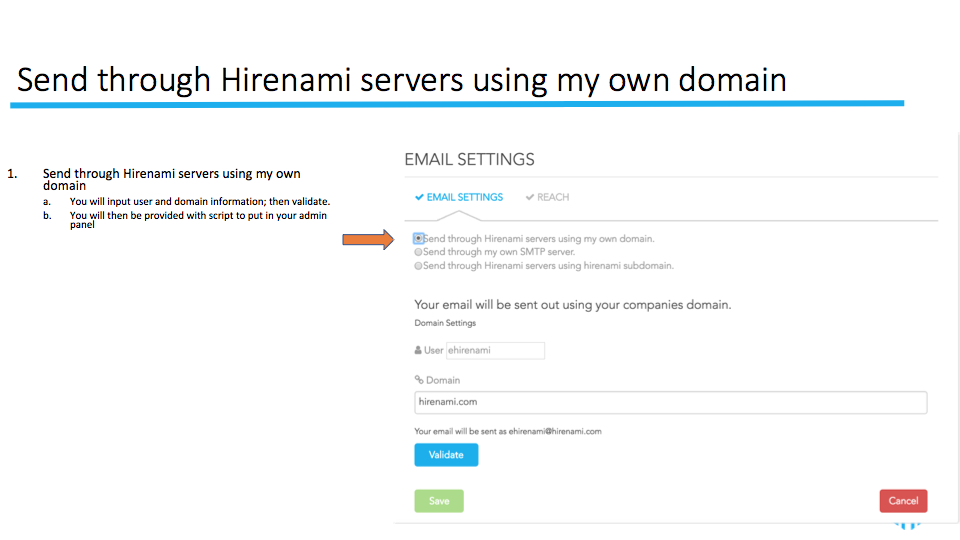960x540 pixels.
Task: Click the EMAIL SETTINGS page heading
Action: point(470,160)
